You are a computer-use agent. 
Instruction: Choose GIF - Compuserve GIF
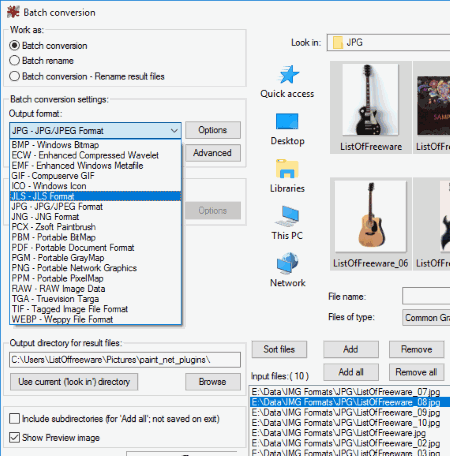pos(95,176)
